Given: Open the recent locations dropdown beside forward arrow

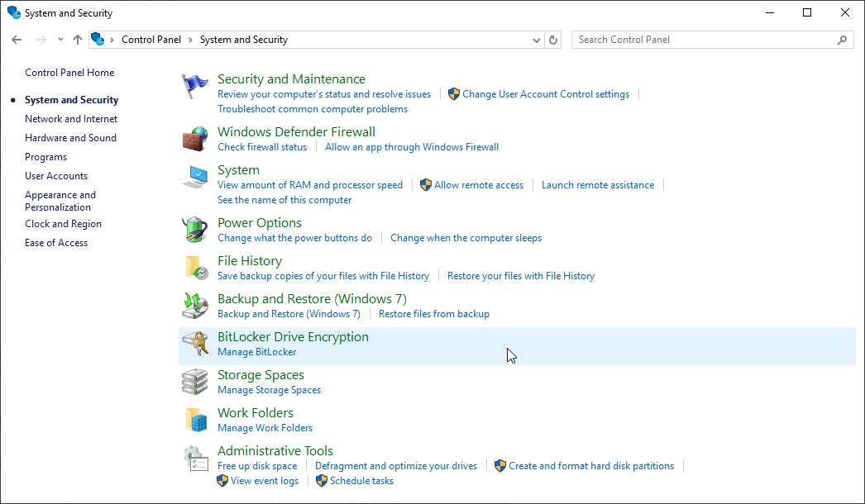Looking at the screenshot, I should [x=60, y=39].
